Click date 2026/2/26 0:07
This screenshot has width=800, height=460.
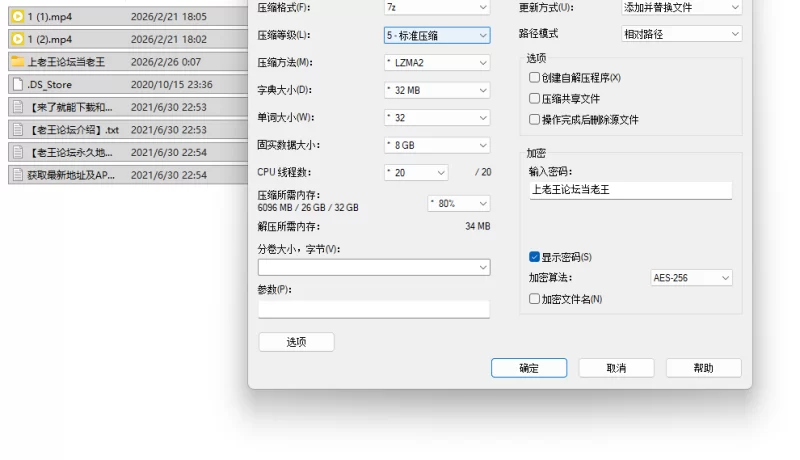(166, 62)
